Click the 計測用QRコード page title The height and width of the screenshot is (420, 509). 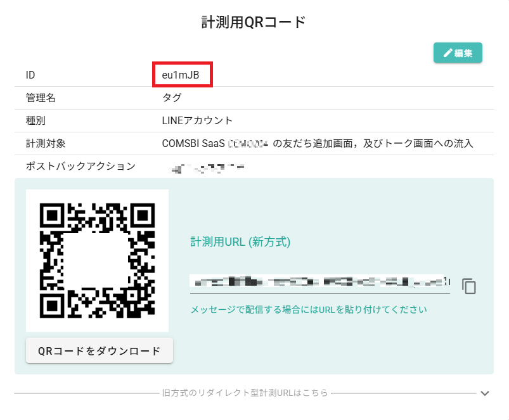[x=254, y=23]
